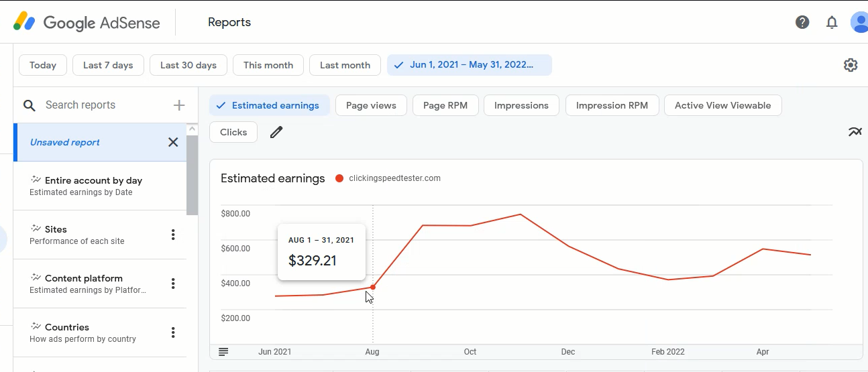Click the Search reports field
868x372 pixels.
pos(104,105)
